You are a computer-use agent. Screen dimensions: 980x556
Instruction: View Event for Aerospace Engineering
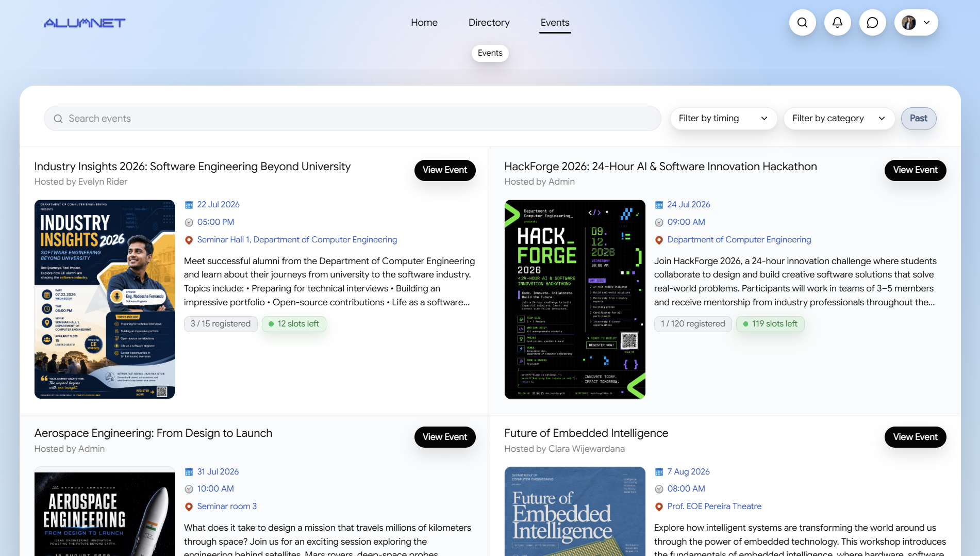(x=445, y=437)
